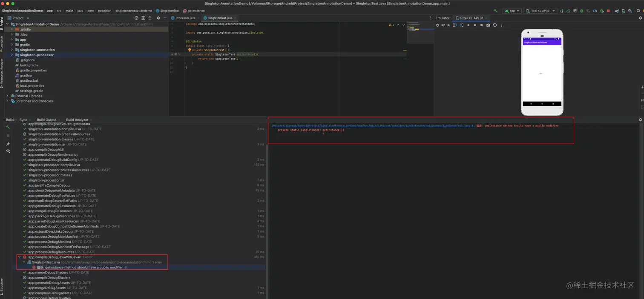Open the Profile app gauge icon
Screen dimensions: 644x299
click(x=595, y=11)
